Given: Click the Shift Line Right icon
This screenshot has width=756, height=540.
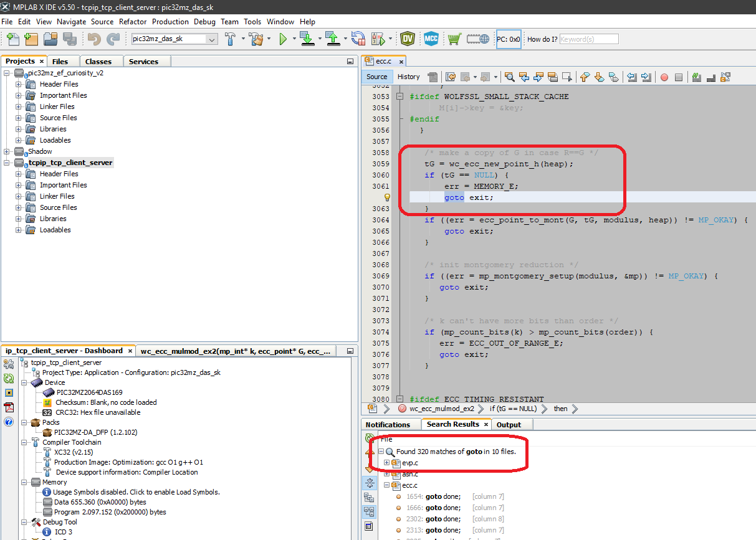Looking at the screenshot, I should click(x=646, y=77).
